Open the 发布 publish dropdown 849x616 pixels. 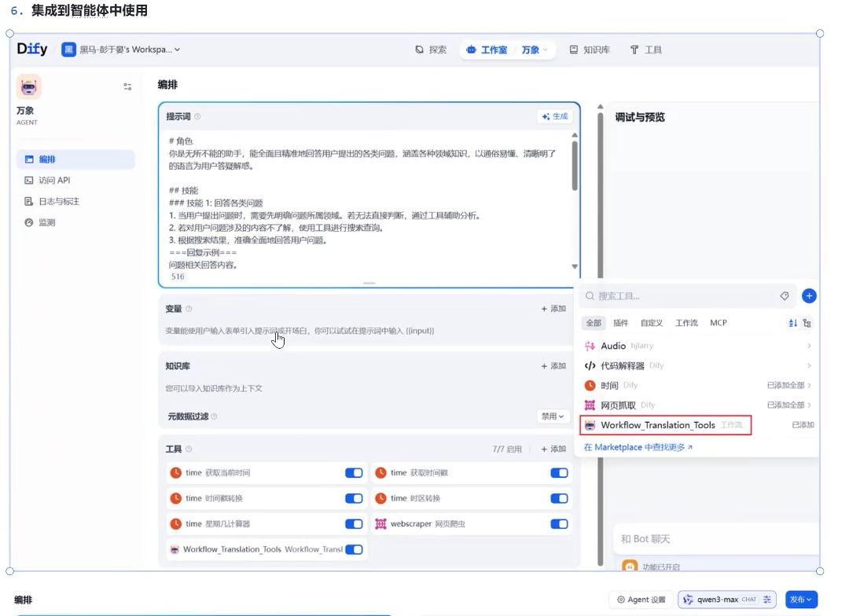[801, 599]
